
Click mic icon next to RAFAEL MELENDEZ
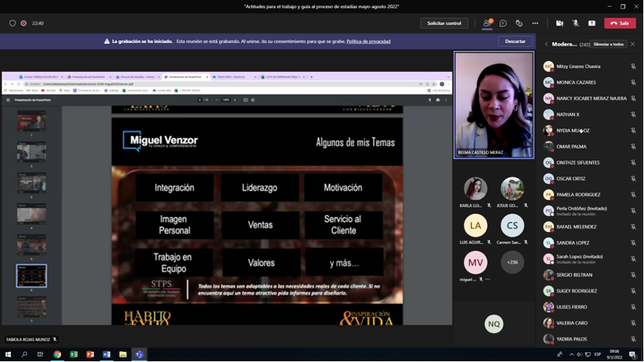(633, 226)
